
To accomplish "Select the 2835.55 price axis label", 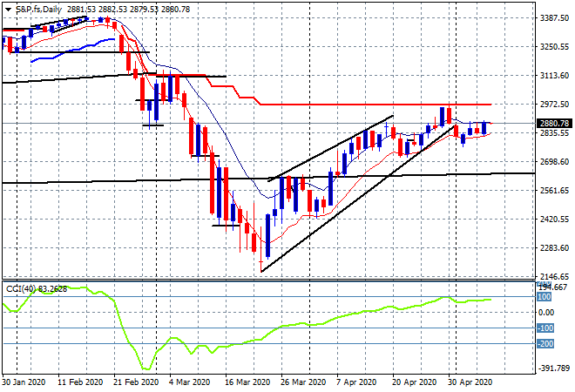I will [554, 132].
